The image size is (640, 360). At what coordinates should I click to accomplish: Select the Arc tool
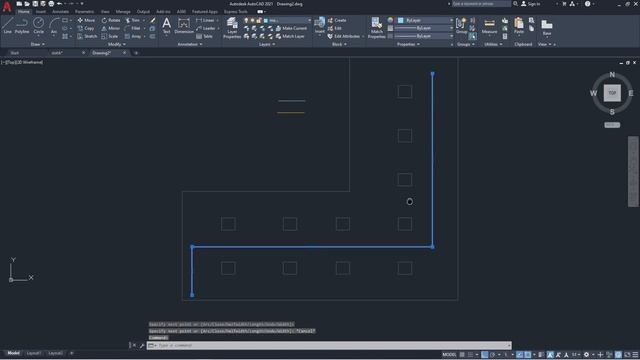point(54,26)
